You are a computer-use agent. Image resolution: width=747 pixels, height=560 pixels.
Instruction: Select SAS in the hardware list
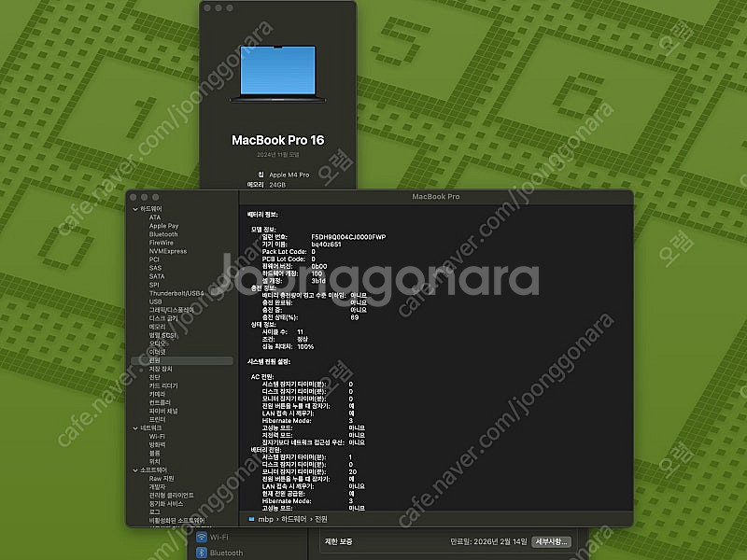155,268
